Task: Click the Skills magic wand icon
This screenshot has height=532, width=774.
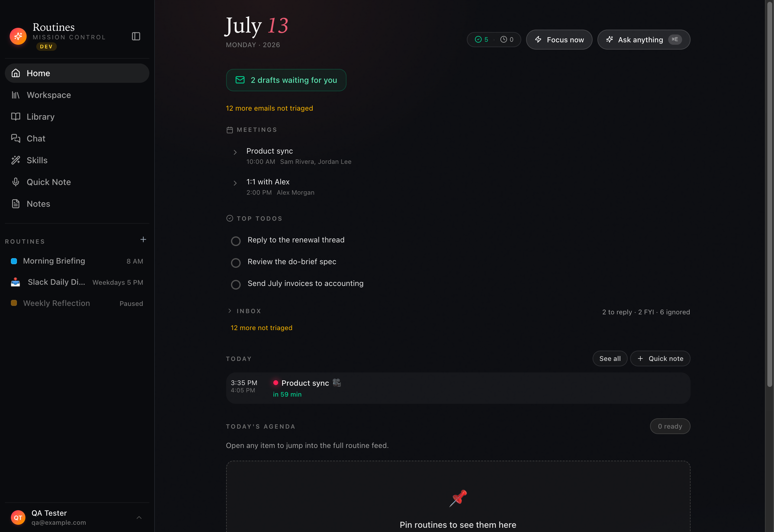Action: pos(16,160)
